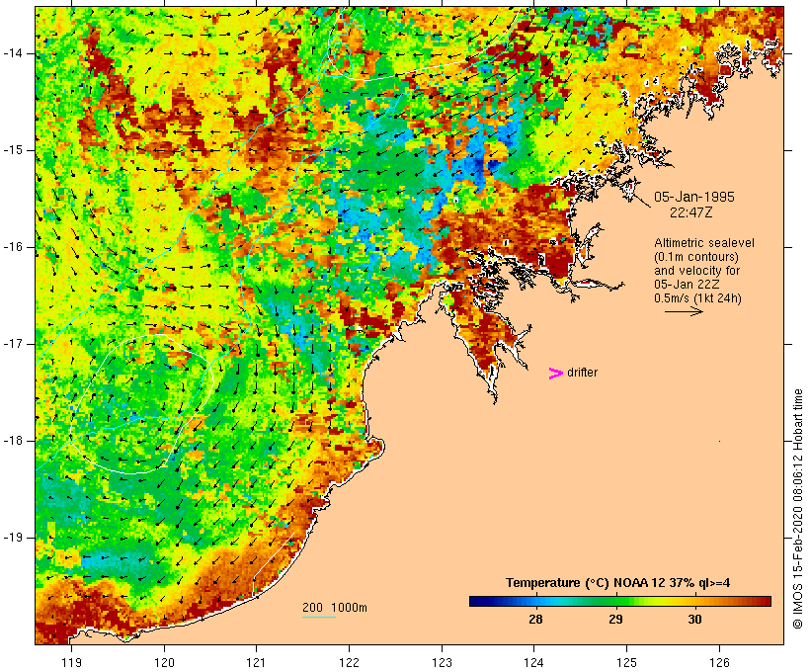This screenshot has width=810, height=672.
Task: Click latitude axis label -16
Action: (13, 247)
